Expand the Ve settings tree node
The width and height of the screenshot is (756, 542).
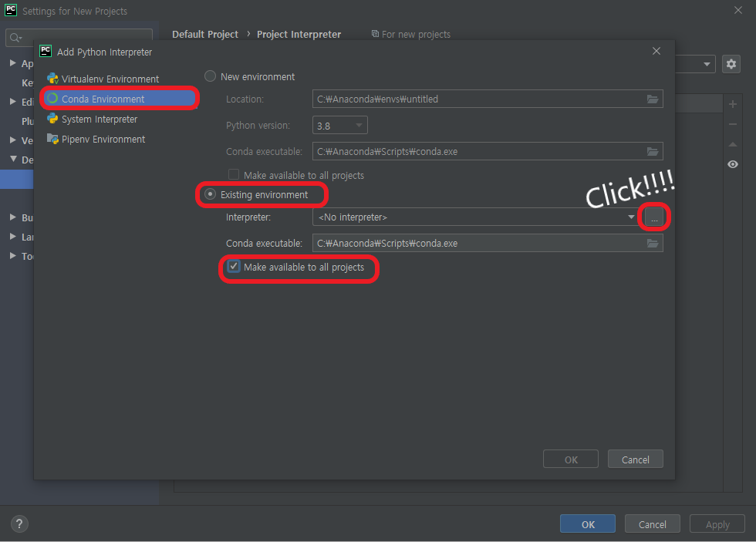pyautogui.click(x=13, y=140)
